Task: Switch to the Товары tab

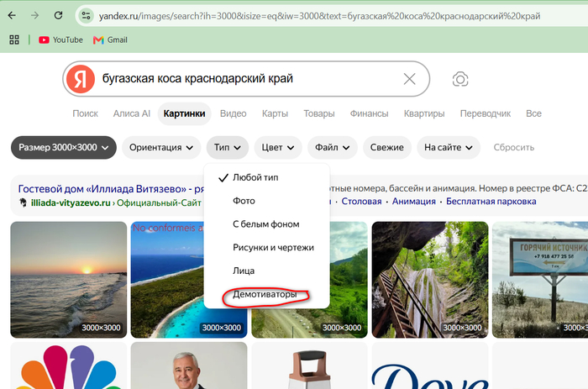Action: pyautogui.click(x=319, y=113)
